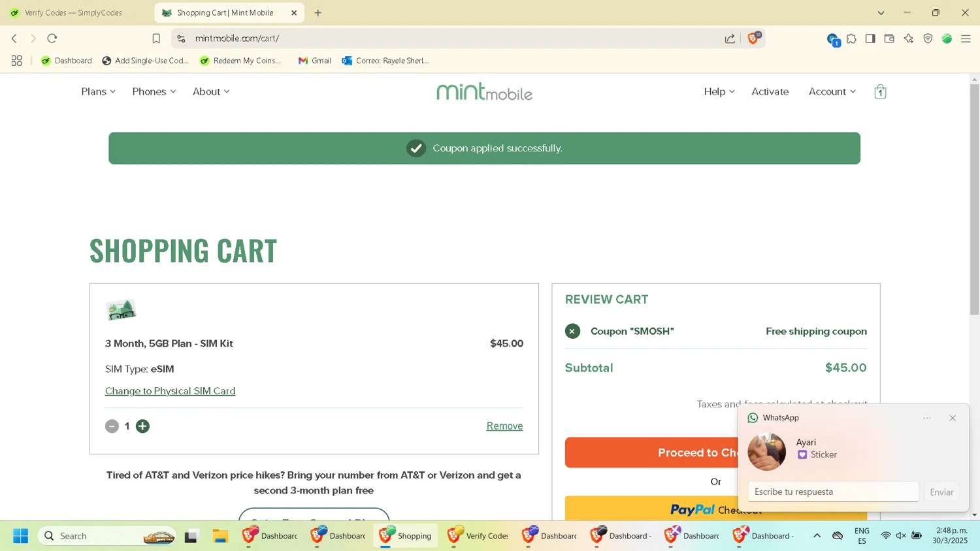The width and height of the screenshot is (980, 551).
Task: Open the Add Single-Use Codes bookmark
Action: 146,61
